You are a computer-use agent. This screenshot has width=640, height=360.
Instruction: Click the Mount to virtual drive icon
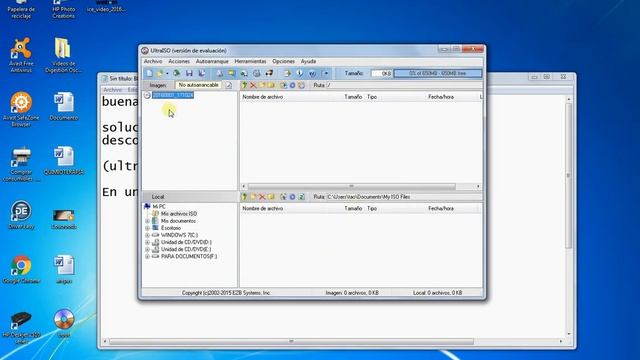click(x=244, y=73)
